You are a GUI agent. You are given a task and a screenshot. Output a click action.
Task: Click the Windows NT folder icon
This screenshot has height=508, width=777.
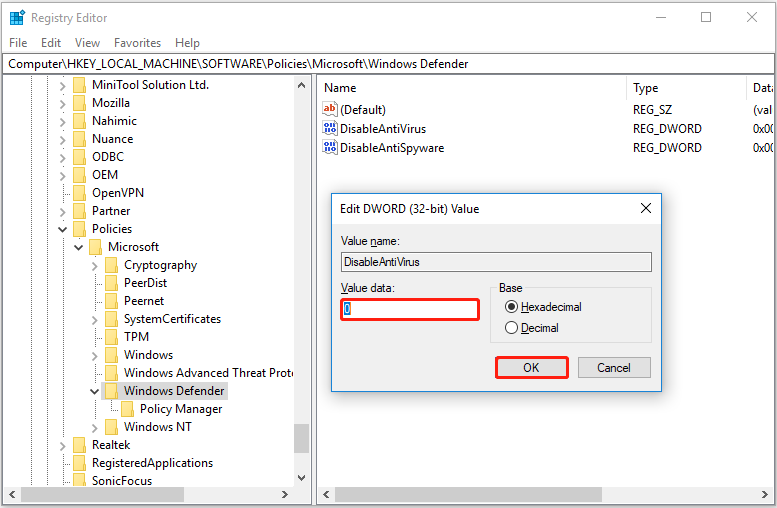[x=111, y=427]
